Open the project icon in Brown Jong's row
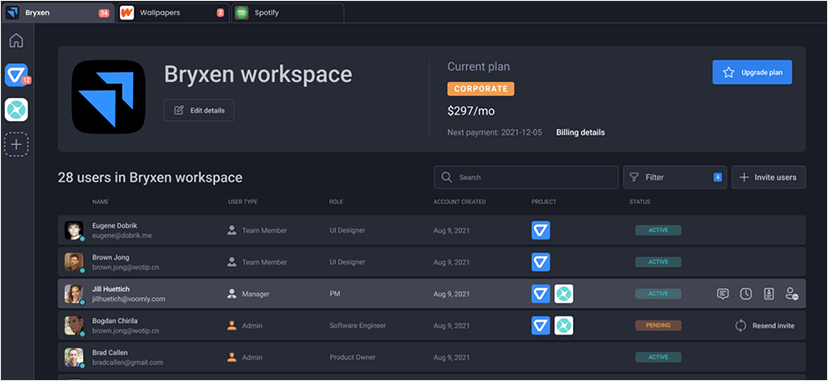 click(x=541, y=262)
